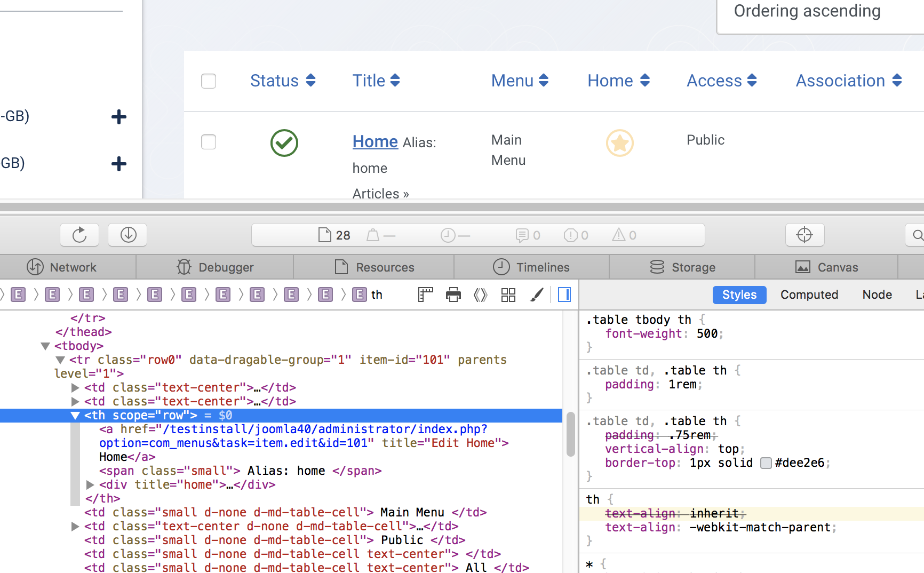Click the strikethrough text-align inherit declaration
924x573 pixels.
pyautogui.click(x=675, y=514)
